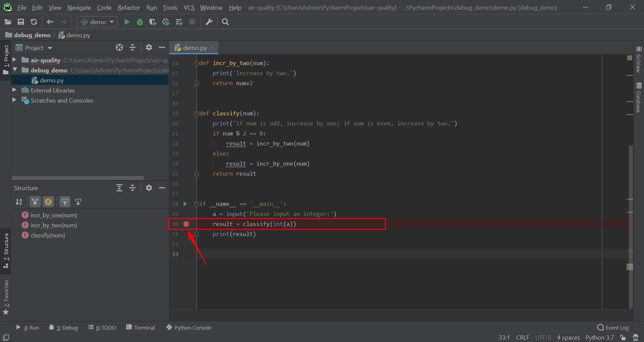Click the Profile clock icon in the toolbar

tap(166, 21)
